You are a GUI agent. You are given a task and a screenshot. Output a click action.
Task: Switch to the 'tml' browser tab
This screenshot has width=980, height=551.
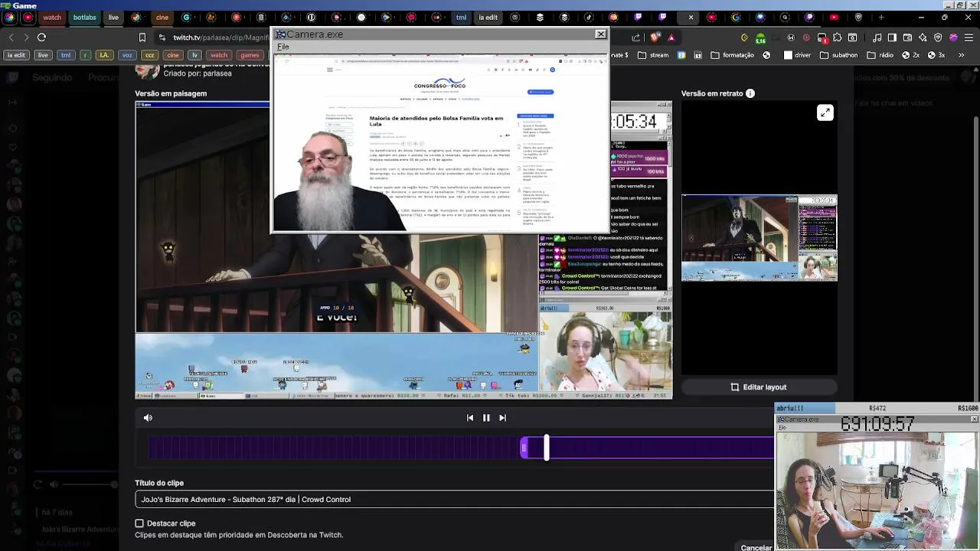(461, 17)
